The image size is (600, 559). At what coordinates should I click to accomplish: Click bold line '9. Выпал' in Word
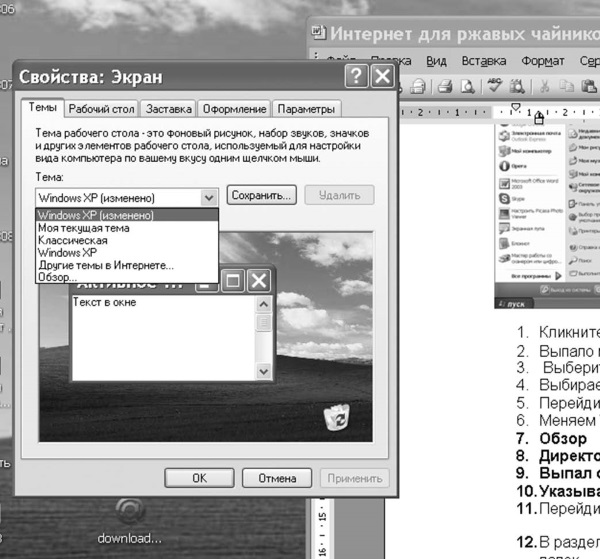pyautogui.click(x=558, y=473)
